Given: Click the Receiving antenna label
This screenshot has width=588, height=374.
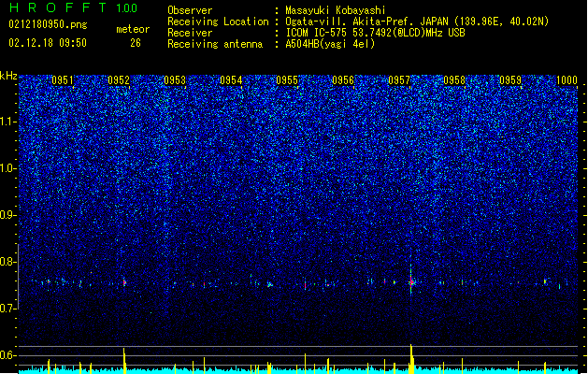Looking at the screenshot, I should tap(215, 44).
